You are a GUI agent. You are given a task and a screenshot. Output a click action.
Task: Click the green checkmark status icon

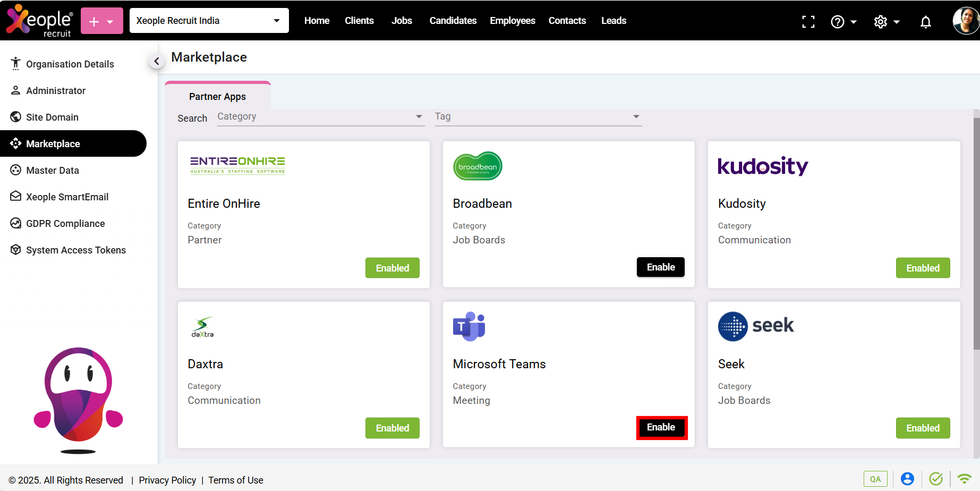pos(936,479)
